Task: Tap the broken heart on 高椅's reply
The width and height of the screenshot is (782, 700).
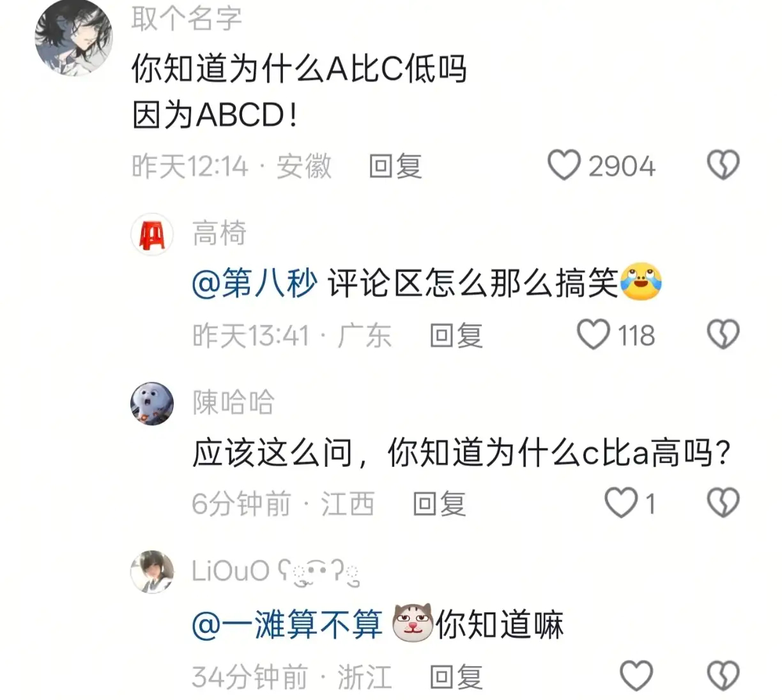Action: (723, 335)
